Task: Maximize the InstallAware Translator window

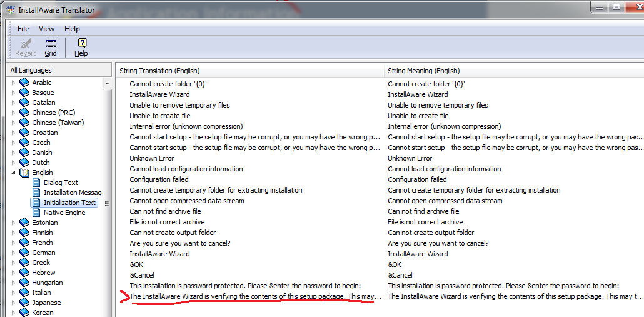Action: pos(616,7)
